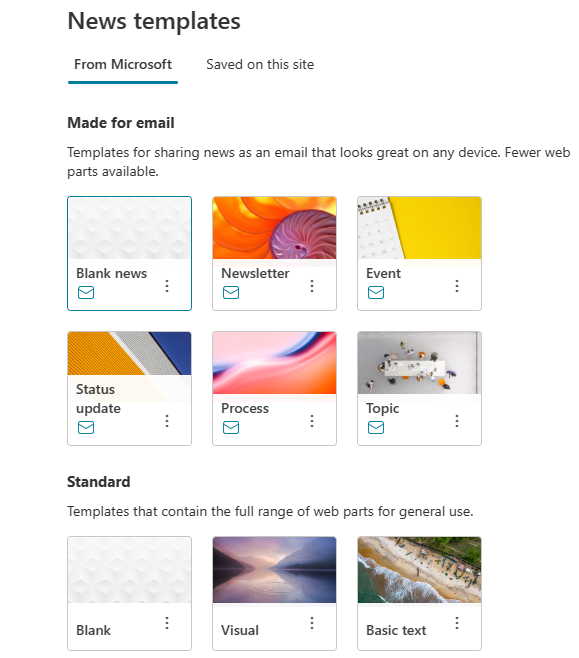Viewport: 579px width, 658px height.
Task: Select the From Microsoft tab
Action: pyautogui.click(x=123, y=65)
